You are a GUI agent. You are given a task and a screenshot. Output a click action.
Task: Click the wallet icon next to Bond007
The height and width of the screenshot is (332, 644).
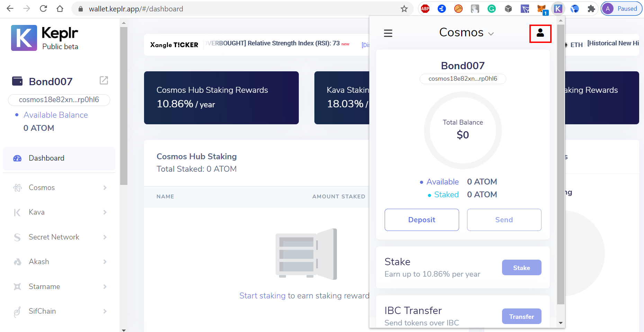click(x=17, y=81)
